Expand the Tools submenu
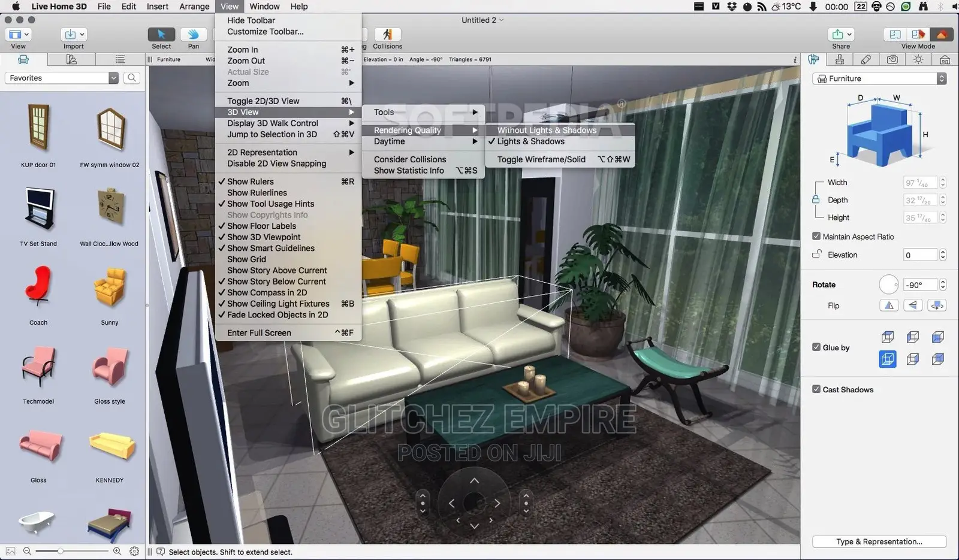Image resolution: width=959 pixels, height=560 pixels. point(423,112)
